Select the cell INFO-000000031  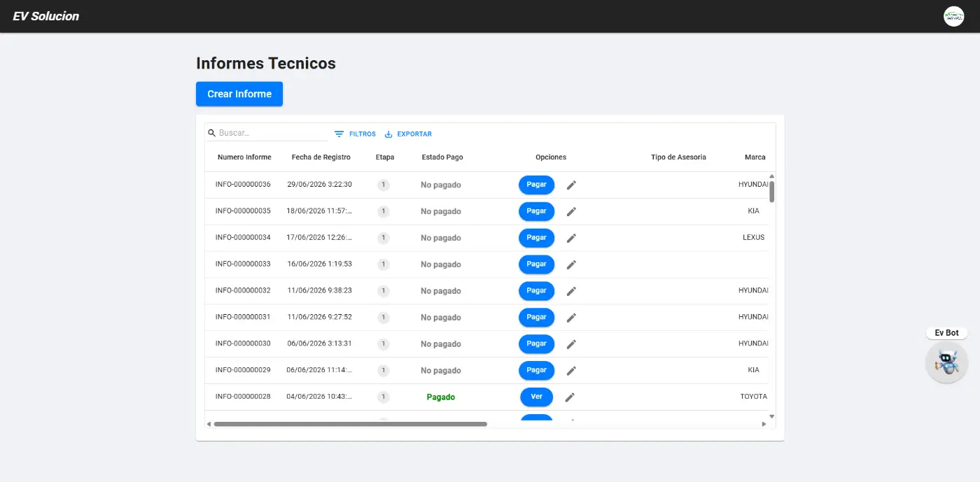coord(243,318)
